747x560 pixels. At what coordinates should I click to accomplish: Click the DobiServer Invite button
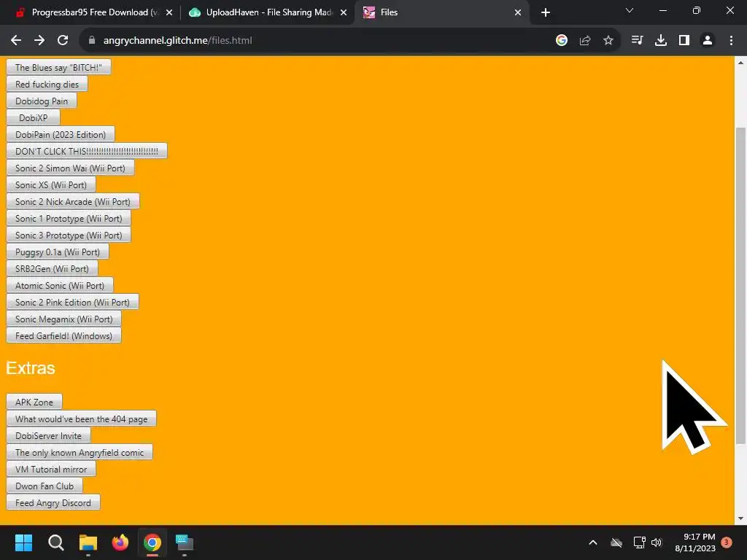pos(48,436)
